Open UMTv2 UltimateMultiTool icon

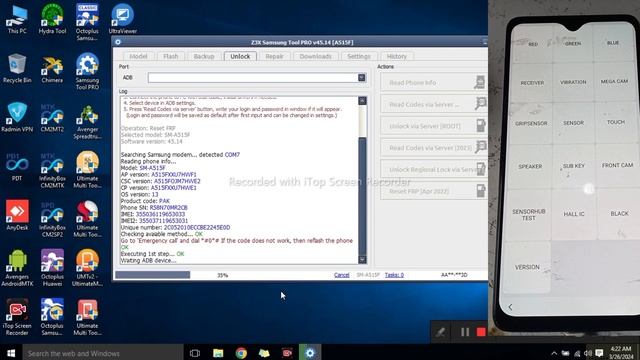tap(87, 267)
